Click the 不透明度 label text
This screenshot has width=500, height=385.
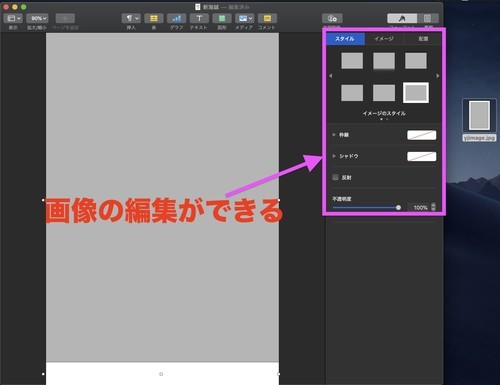coord(342,199)
